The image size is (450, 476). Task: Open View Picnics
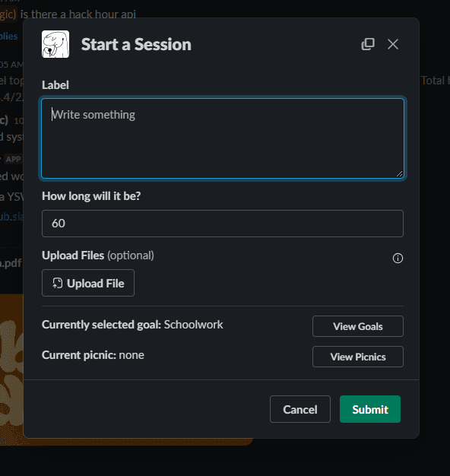tap(358, 357)
